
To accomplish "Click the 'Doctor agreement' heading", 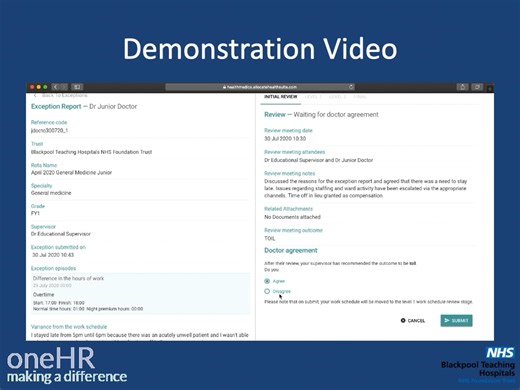I will point(291,250).
